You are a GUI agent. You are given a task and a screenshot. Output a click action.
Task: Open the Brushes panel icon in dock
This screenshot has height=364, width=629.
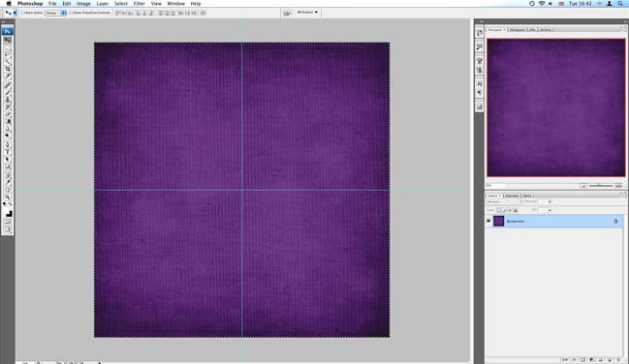(480, 61)
